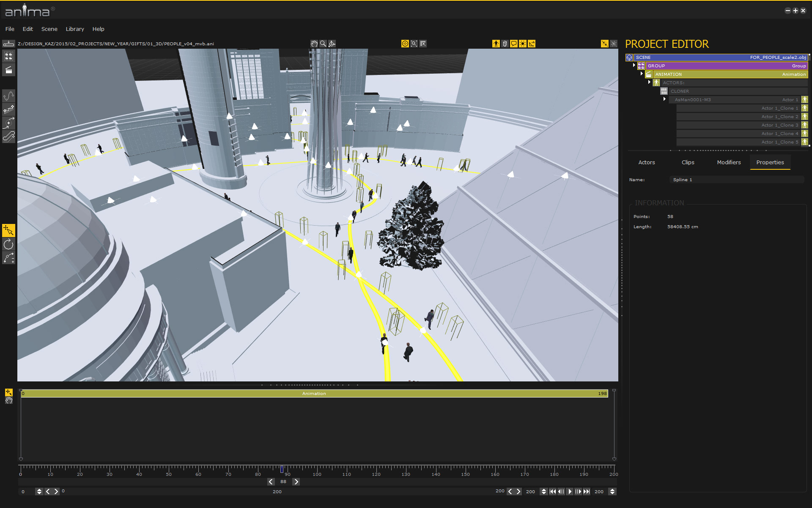
Task: Select the edit path points tool
Action: coord(8,258)
